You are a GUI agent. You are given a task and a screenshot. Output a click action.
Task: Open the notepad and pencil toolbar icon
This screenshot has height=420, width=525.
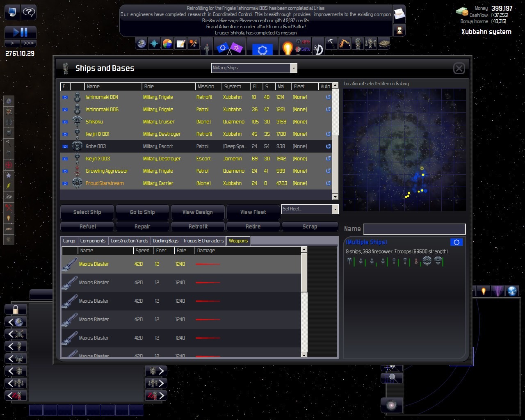180,43
